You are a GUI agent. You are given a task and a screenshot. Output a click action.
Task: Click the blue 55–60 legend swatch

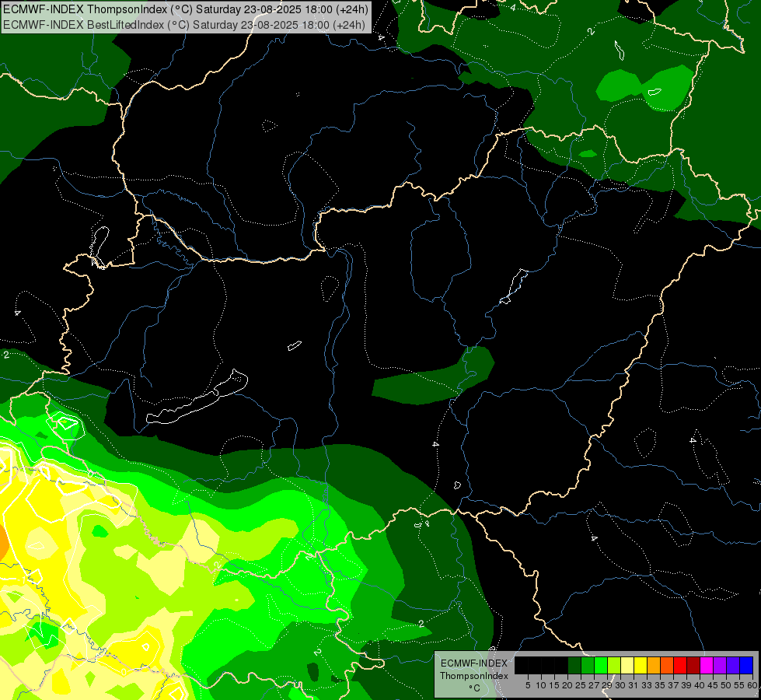pos(746,665)
